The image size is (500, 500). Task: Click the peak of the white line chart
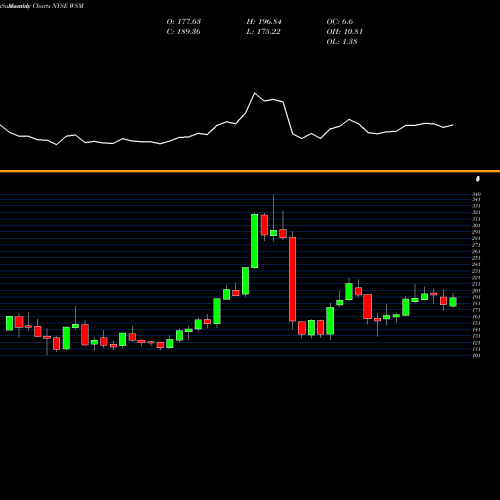pos(255,93)
